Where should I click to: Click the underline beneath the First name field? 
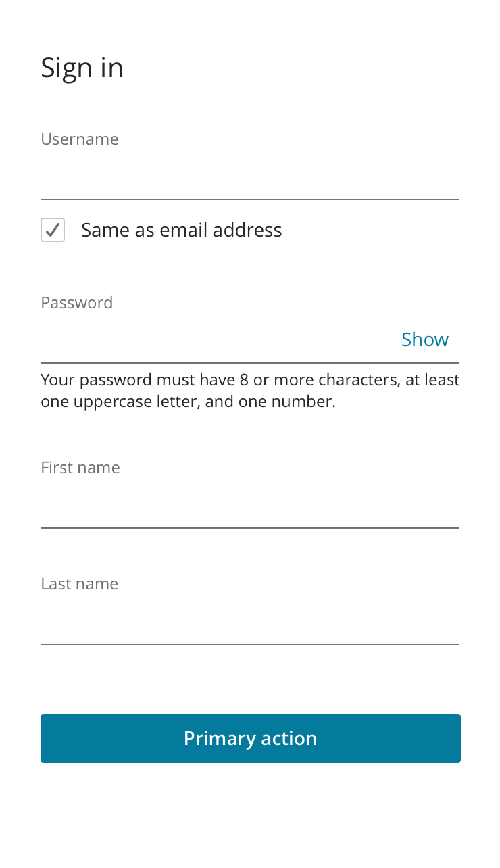[249, 528]
